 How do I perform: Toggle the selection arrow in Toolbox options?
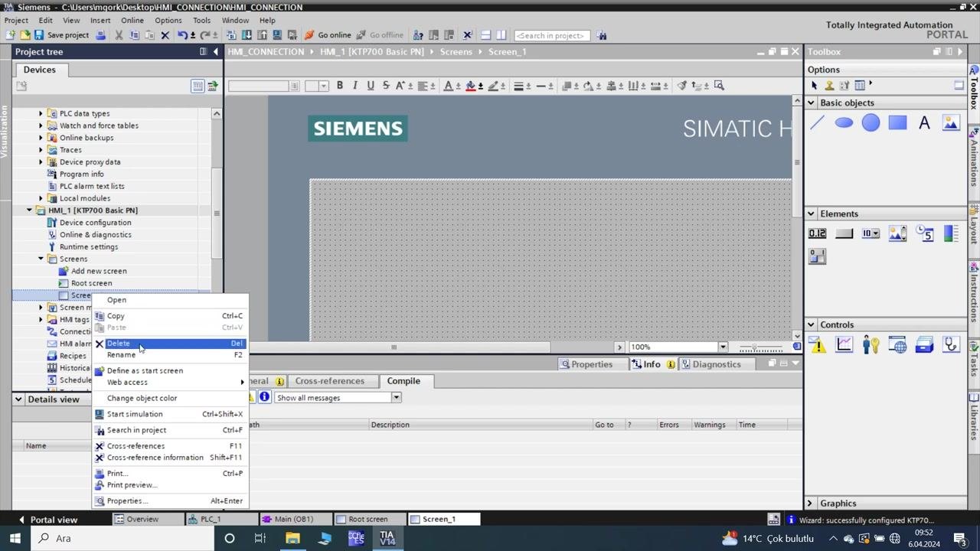tap(814, 86)
